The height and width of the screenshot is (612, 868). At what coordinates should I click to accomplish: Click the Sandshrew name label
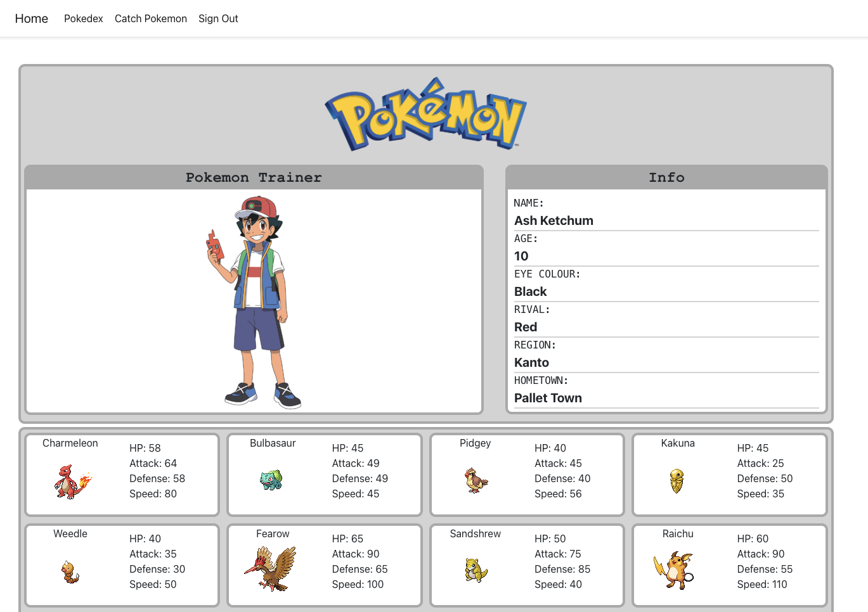tap(476, 534)
